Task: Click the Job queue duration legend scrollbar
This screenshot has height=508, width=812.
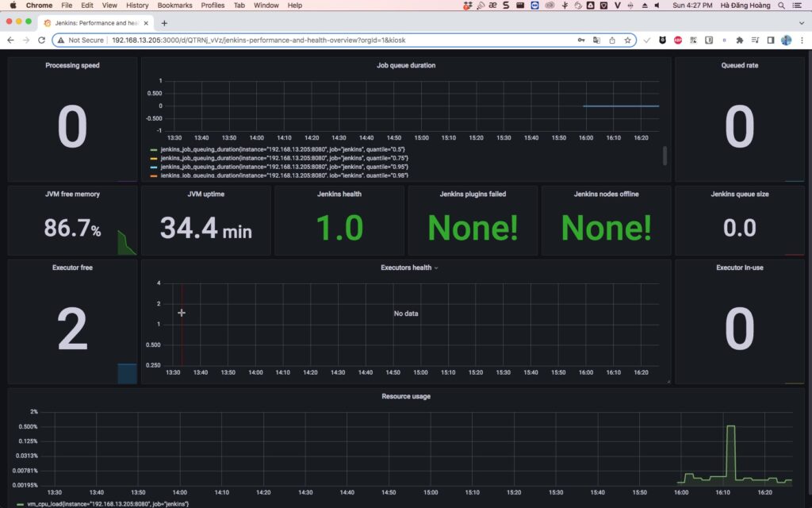Action: click(665, 156)
